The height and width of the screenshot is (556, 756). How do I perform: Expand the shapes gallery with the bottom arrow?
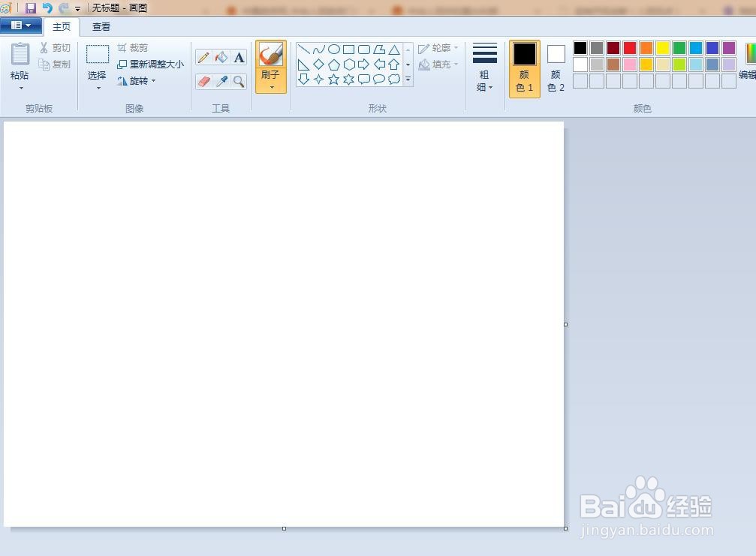408,79
